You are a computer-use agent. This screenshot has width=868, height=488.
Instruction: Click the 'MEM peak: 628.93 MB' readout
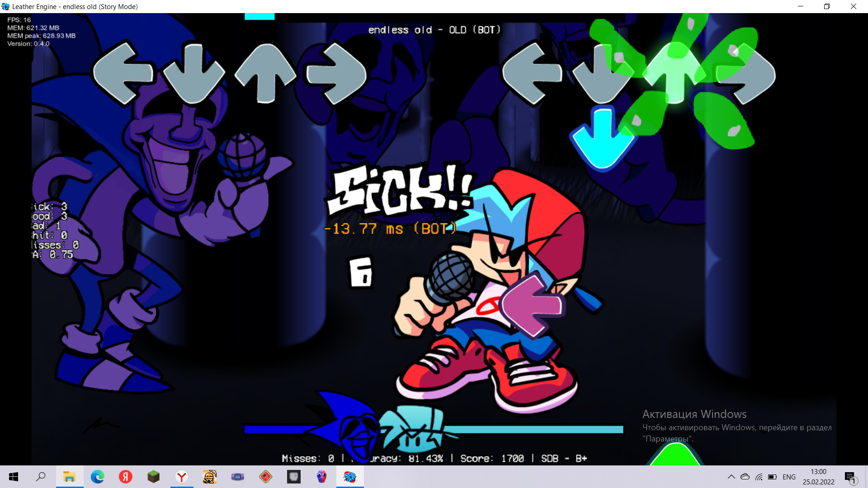coord(41,36)
